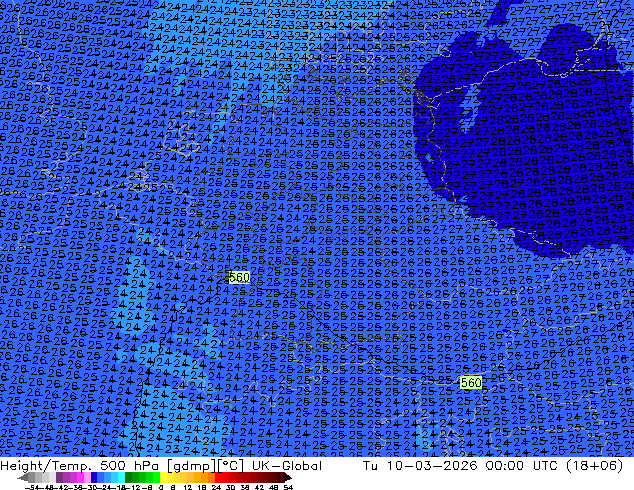The height and width of the screenshot is (490, 634).
Task: Click the '[gdmp][°C]' units label
Action: 205,466
